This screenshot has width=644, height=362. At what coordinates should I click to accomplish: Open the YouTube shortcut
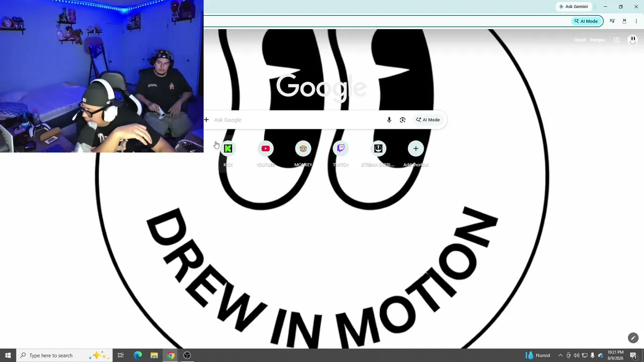click(x=266, y=149)
